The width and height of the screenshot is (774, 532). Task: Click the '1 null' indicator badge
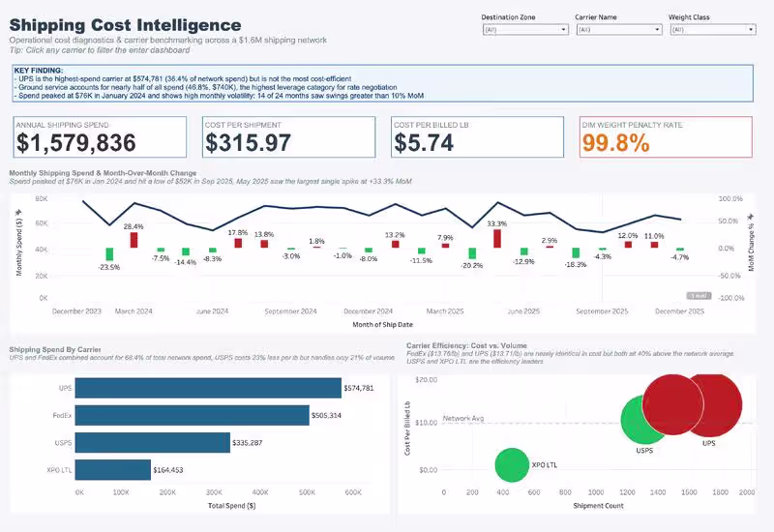click(x=699, y=296)
